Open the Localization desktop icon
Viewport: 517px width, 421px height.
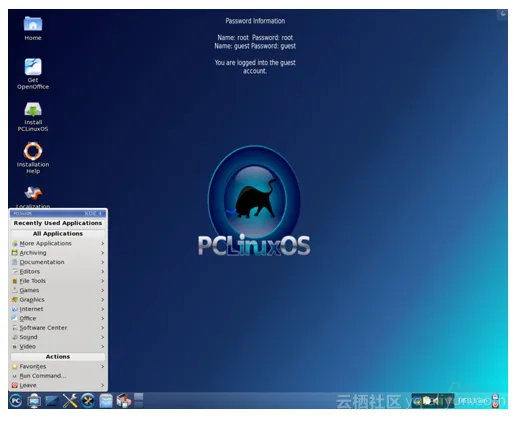(33, 197)
